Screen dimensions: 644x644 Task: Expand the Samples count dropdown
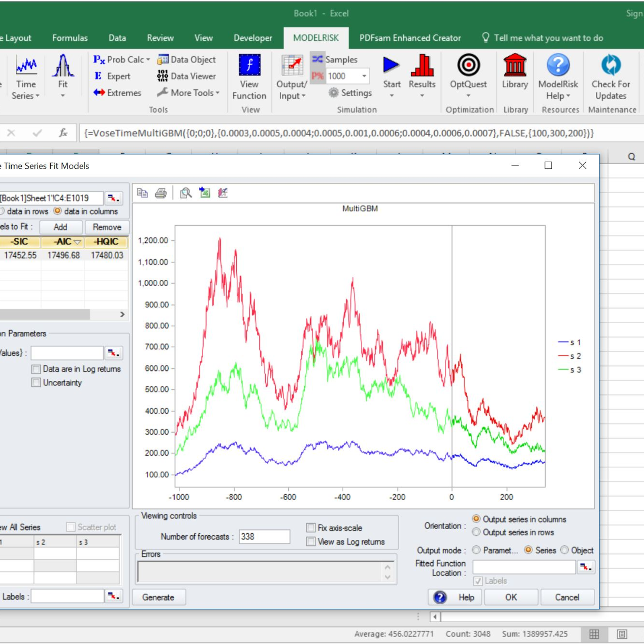[364, 76]
